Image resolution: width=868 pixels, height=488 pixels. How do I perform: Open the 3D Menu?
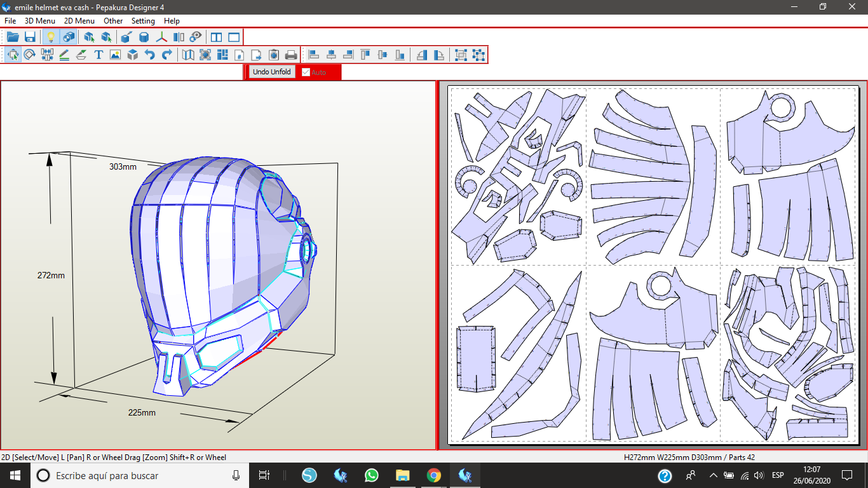pos(40,21)
